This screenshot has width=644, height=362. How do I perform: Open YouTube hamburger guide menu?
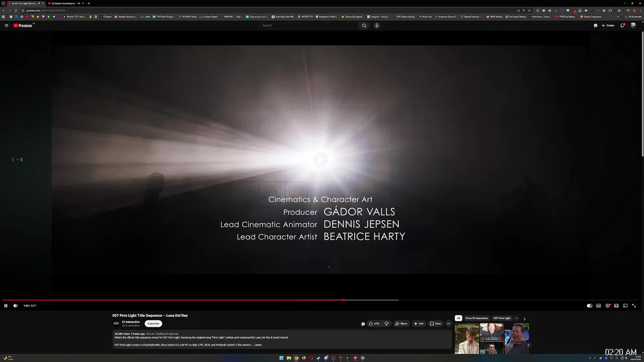pyautogui.click(x=7, y=25)
